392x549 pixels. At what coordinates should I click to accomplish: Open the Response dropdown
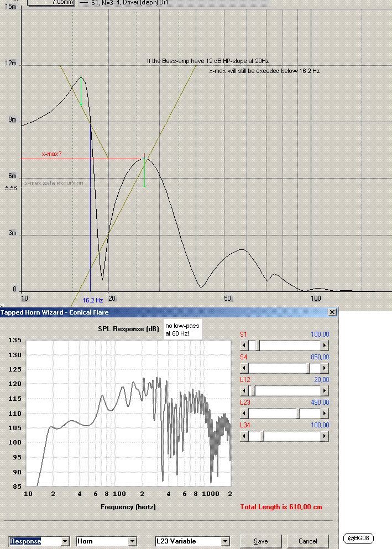pos(65,541)
